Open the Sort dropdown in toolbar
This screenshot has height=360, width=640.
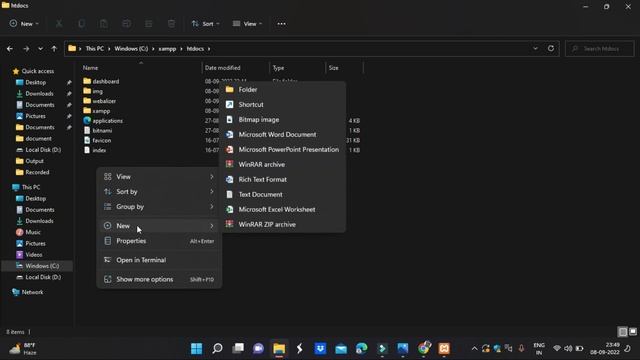(205, 24)
